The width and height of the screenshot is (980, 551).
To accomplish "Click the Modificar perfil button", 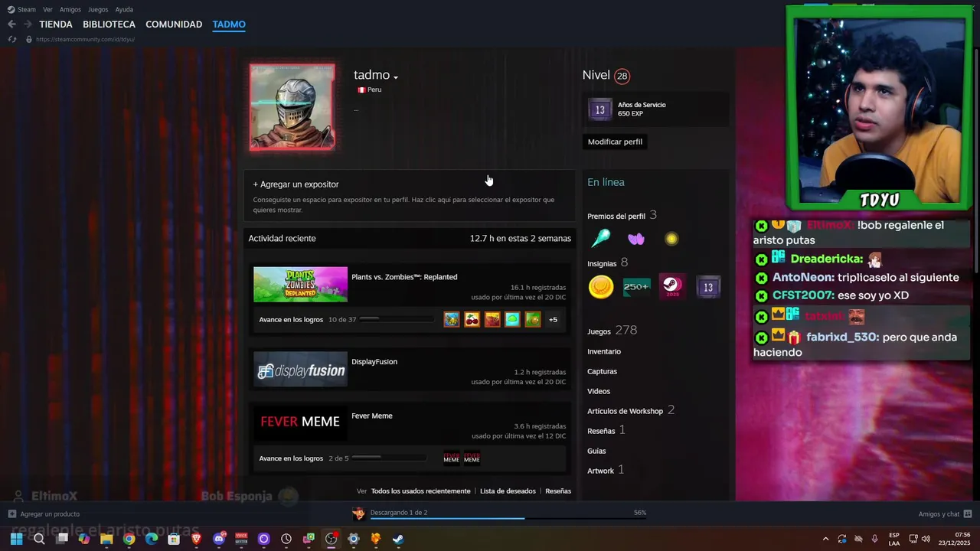I will click(615, 142).
